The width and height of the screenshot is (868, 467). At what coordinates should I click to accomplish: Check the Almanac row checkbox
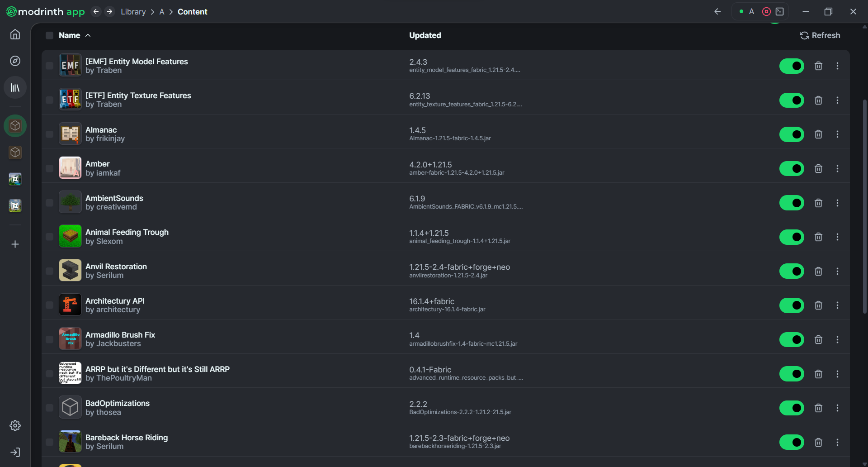click(49, 134)
